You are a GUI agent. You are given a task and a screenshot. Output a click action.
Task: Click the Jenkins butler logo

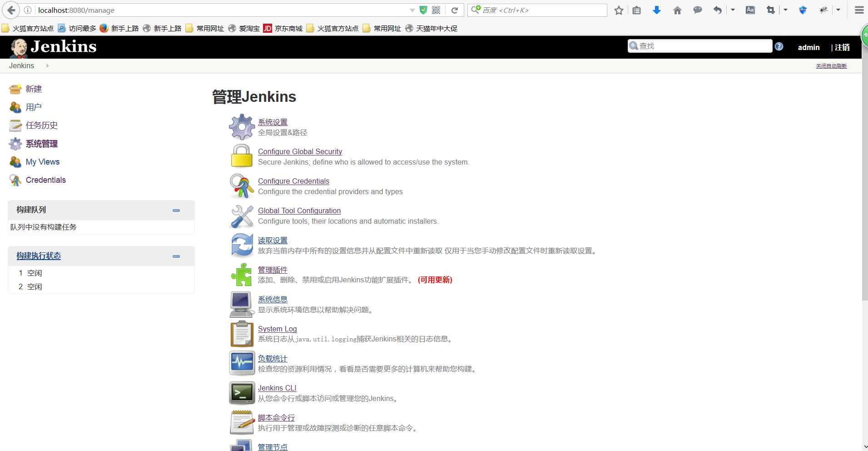19,48
